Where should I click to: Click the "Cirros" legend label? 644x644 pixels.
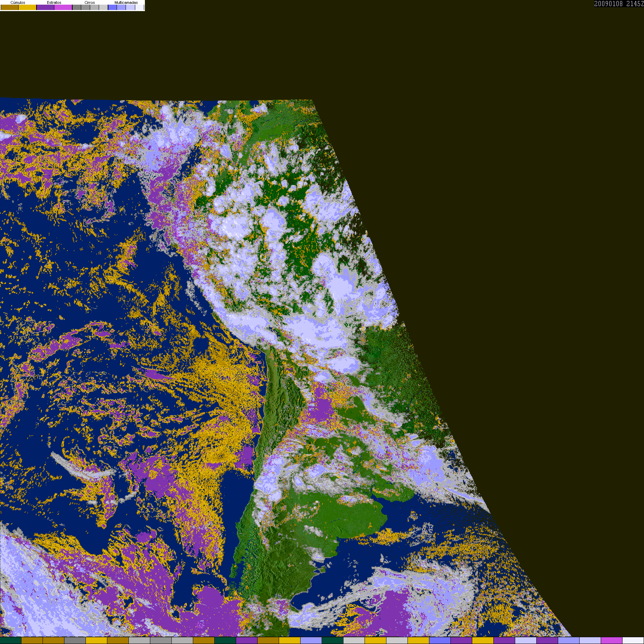coord(90,3)
